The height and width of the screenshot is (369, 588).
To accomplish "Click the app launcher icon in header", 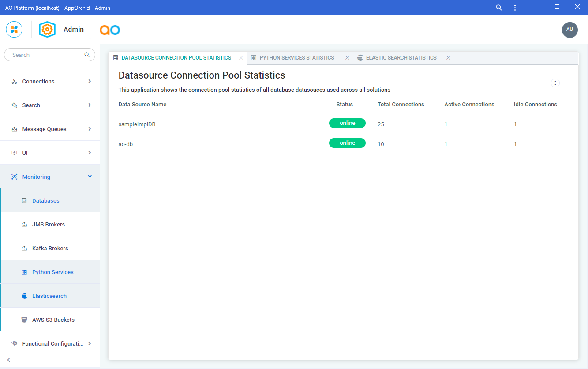I will point(14,30).
